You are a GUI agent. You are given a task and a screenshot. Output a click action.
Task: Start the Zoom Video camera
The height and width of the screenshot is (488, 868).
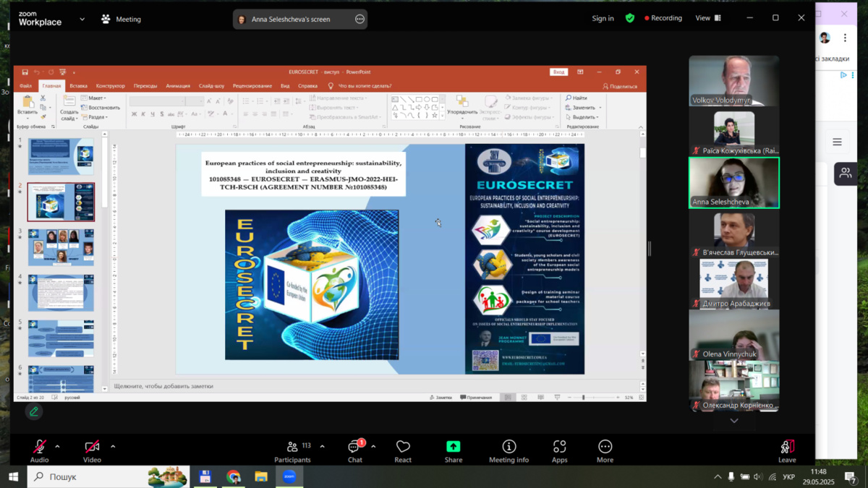92,450
